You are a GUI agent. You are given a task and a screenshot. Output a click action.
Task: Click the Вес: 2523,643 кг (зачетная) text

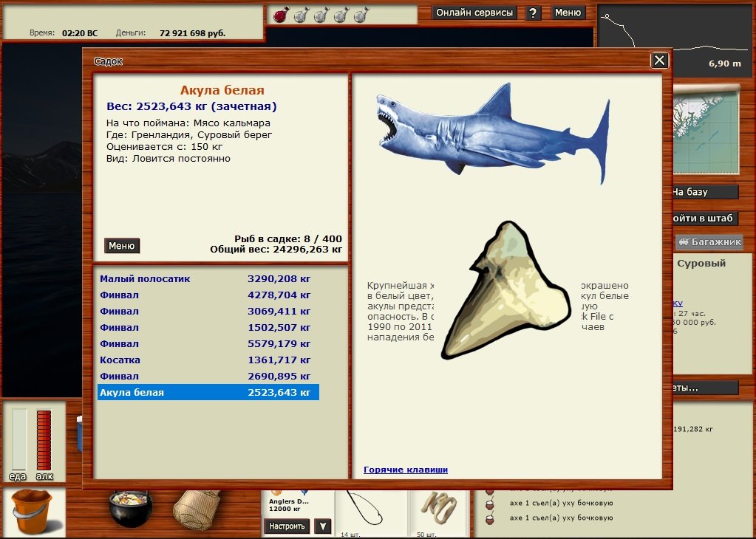point(192,106)
